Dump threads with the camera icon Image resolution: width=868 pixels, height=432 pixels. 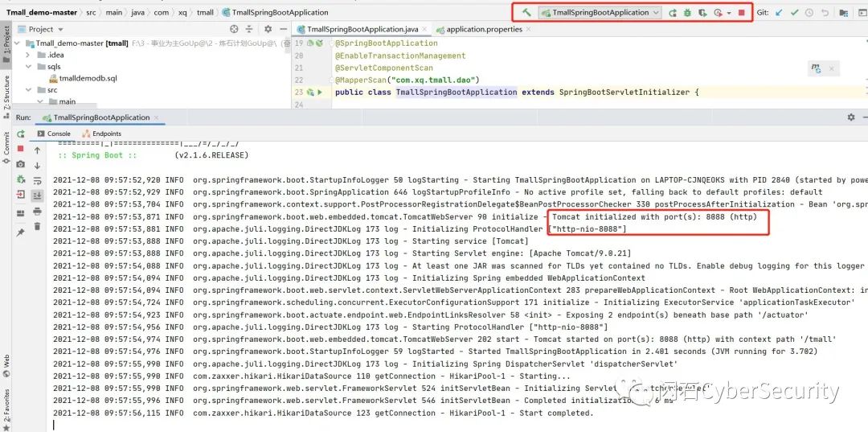[20, 164]
